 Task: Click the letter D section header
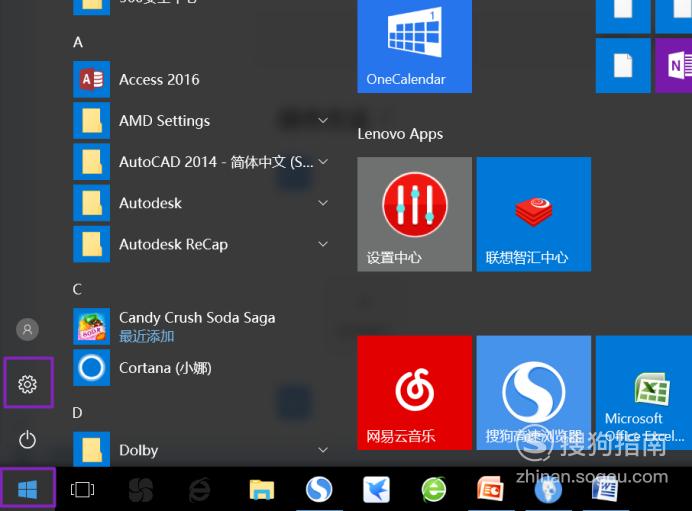point(77,413)
